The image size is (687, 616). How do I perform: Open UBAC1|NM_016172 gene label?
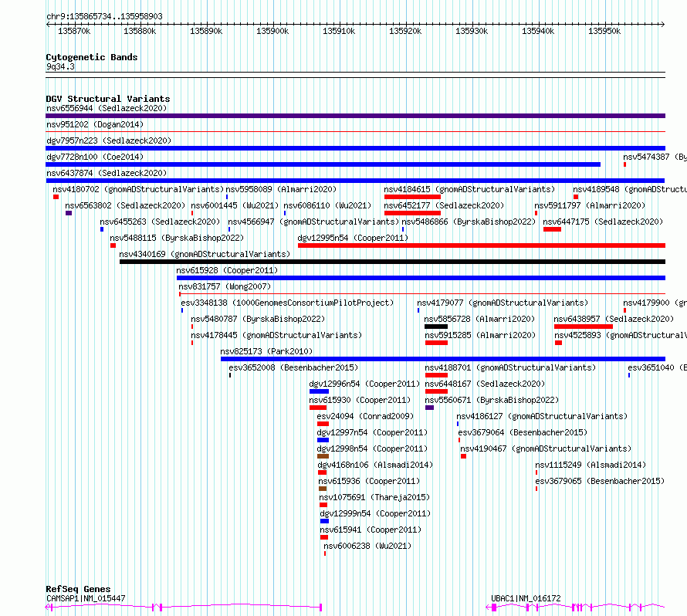pos(526,598)
